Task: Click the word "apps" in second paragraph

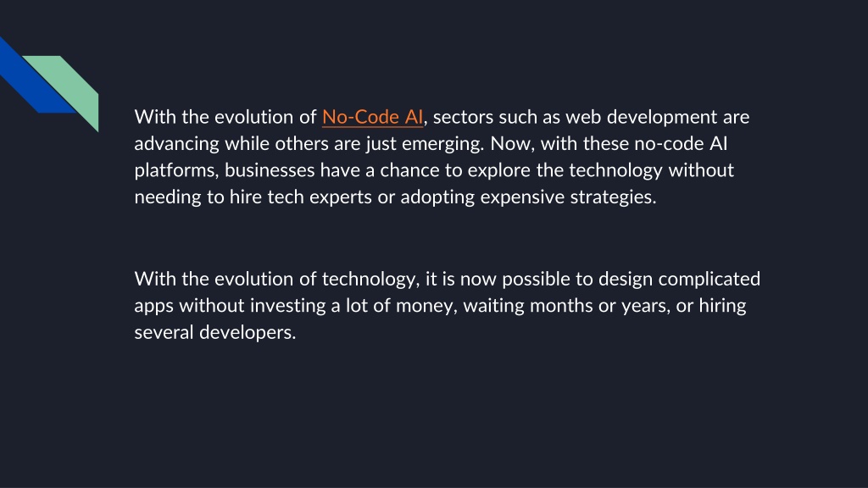Action: 154,306
